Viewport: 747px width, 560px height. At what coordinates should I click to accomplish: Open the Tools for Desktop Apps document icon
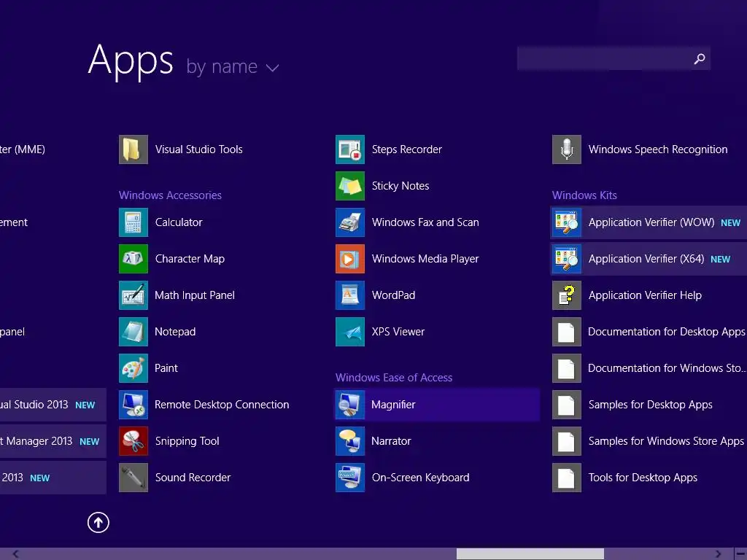(x=567, y=478)
